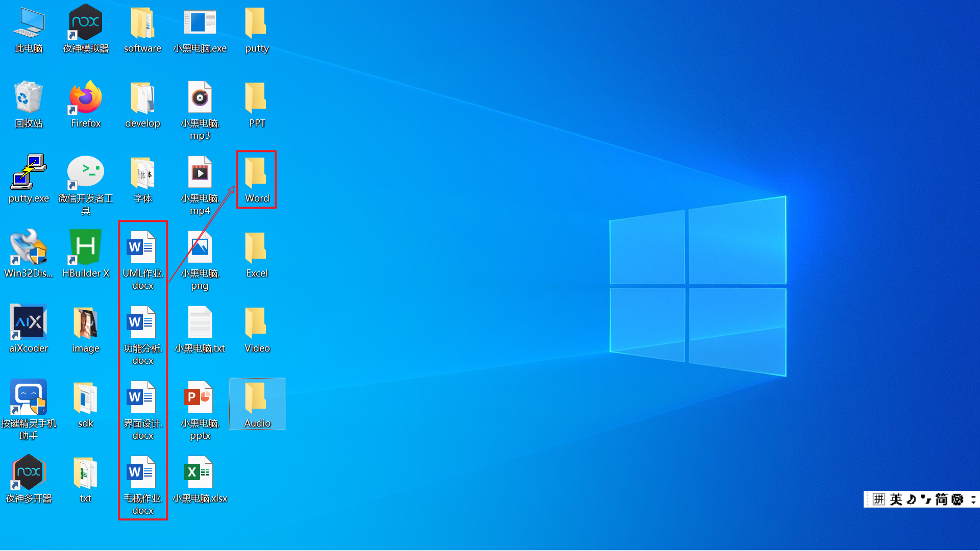Select the HBuilder X shortcut
980x551 pixels.
[85, 252]
